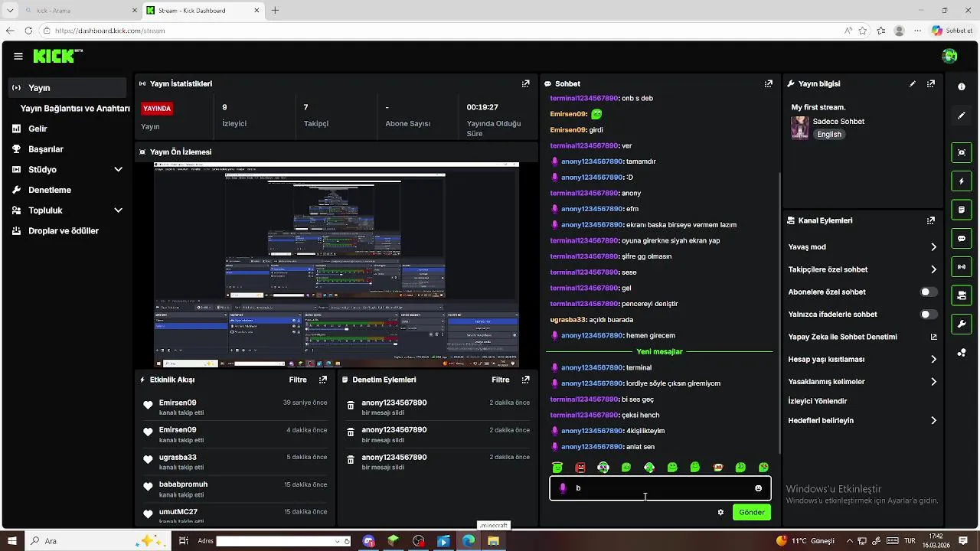Click the Yeni mesajlar divider label
The width and height of the screenshot is (980, 551).
coord(659,352)
